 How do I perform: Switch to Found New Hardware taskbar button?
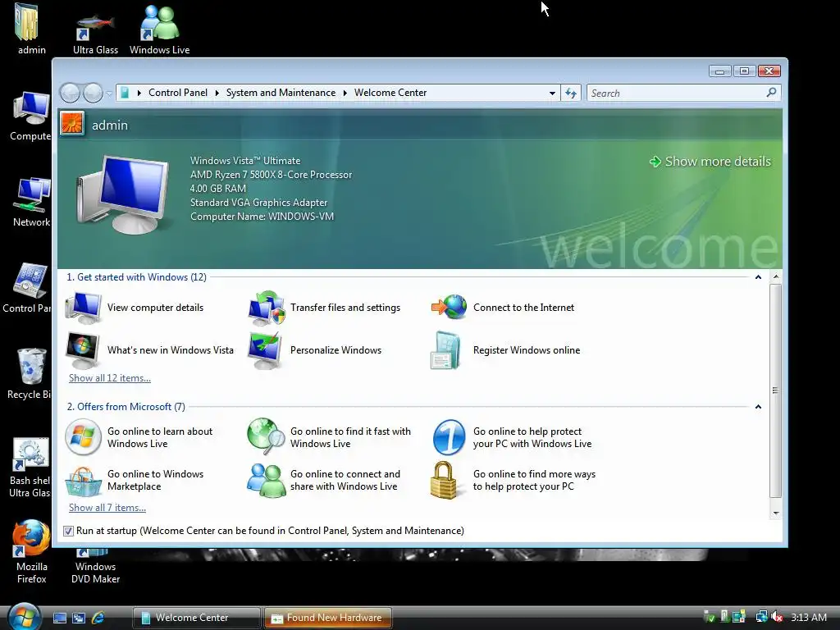click(328, 618)
